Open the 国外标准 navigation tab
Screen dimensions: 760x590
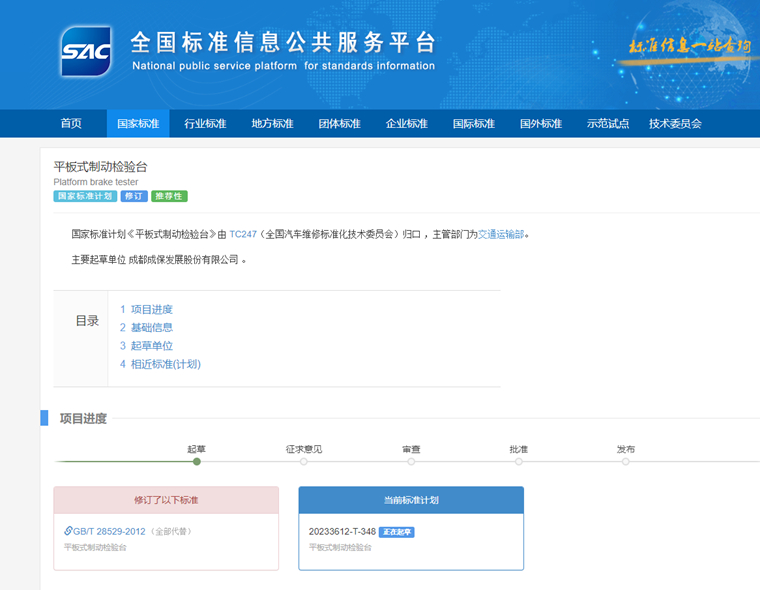coord(540,124)
